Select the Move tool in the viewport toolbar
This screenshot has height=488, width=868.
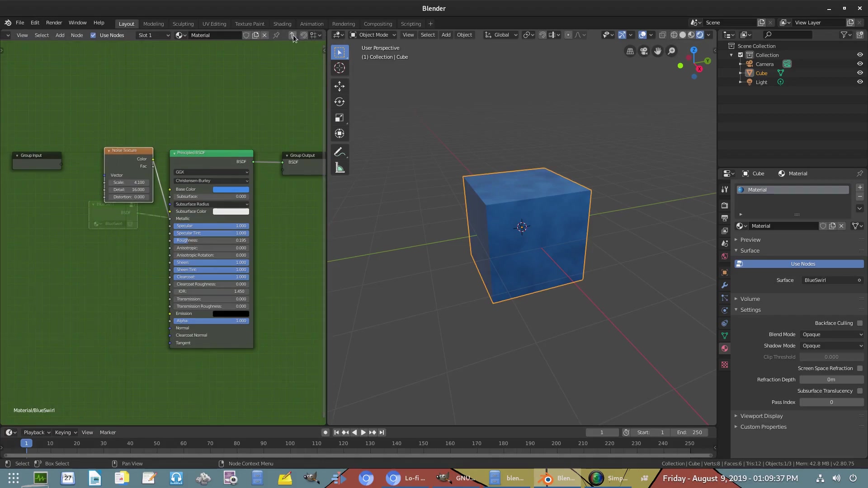point(340,86)
